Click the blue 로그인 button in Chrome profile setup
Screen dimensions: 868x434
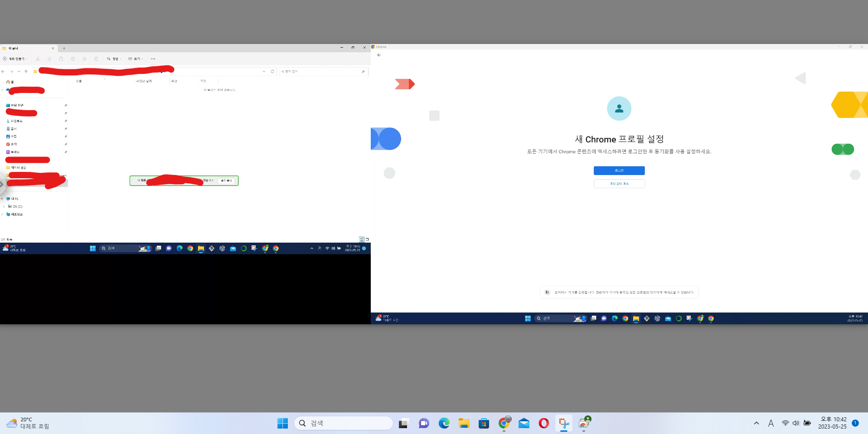click(619, 171)
